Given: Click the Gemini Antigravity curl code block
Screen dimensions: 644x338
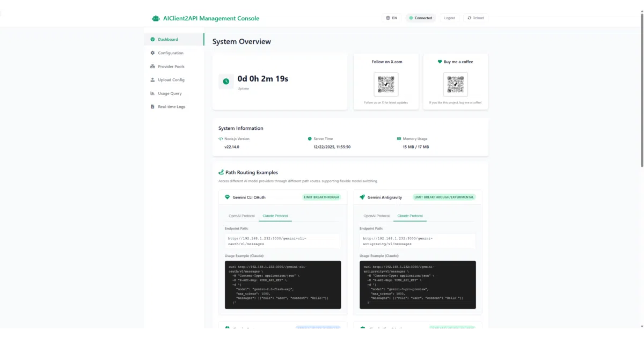Looking at the screenshot, I should [418, 284].
